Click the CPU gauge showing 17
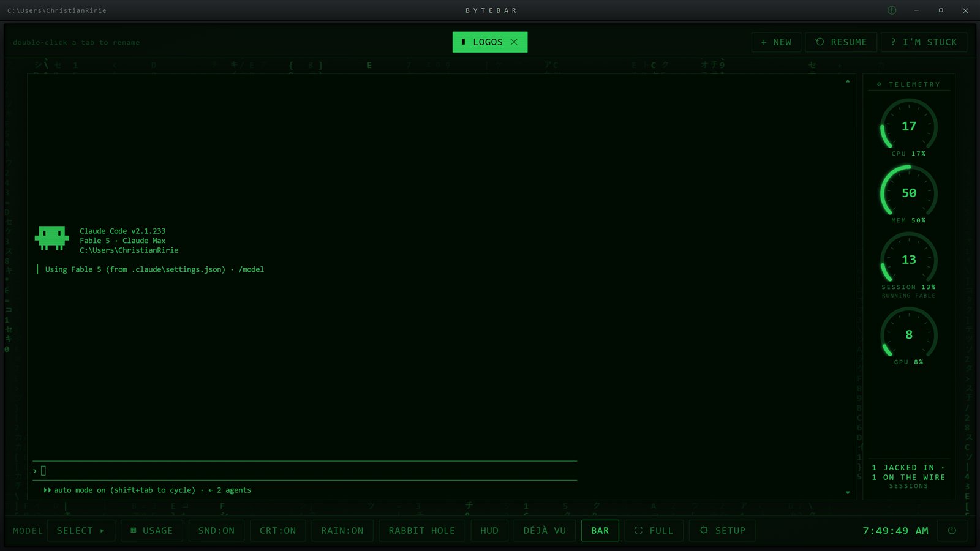The height and width of the screenshot is (551, 980). point(909,127)
